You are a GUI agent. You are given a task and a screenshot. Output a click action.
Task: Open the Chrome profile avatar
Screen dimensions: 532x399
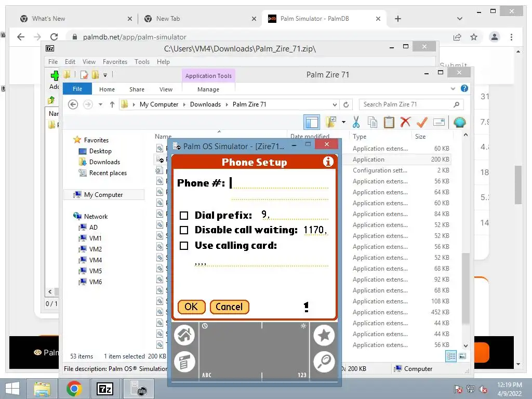pyautogui.click(x=495, y=37)
